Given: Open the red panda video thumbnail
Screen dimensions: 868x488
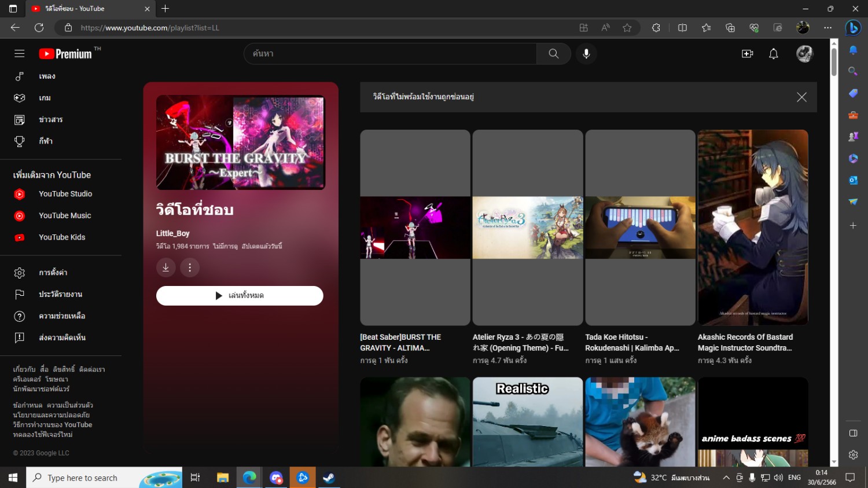Looking at the screenshot, I should (640, 422).
